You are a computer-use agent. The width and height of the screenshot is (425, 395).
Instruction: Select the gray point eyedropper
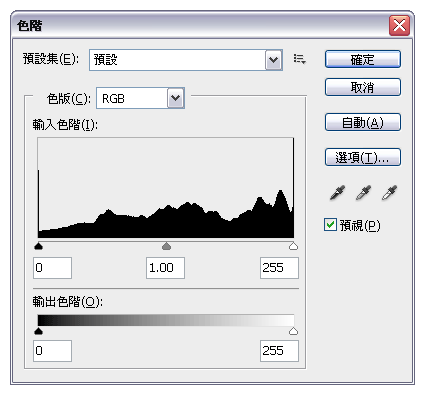pyautogui.click(x=363, y=193)
